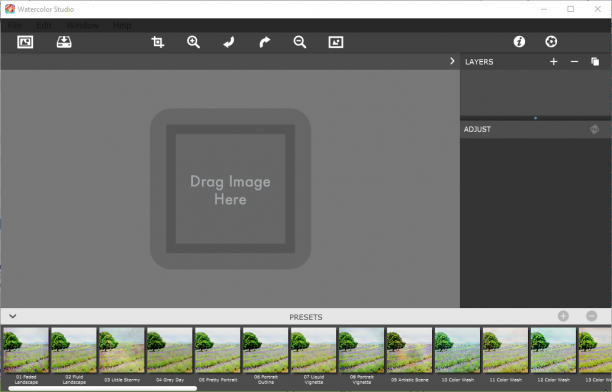
Task: Open the info icon in toolbar
Action: tap(519, 41)
